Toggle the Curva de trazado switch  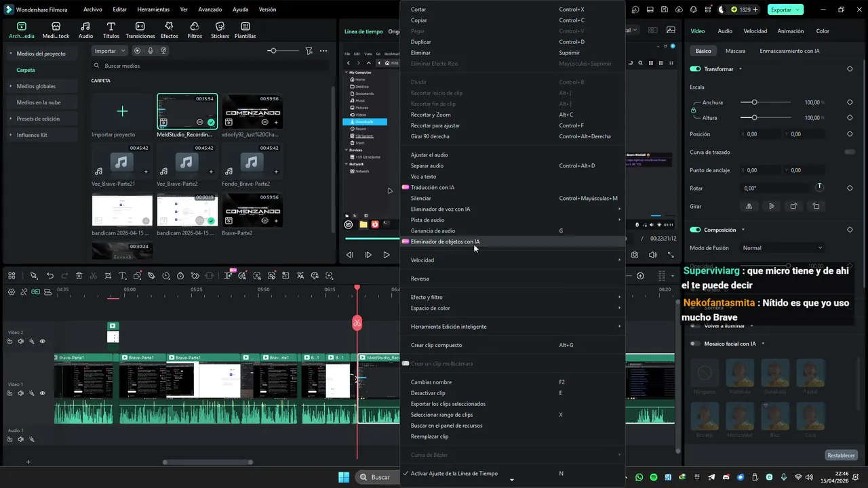coord(849,152)
